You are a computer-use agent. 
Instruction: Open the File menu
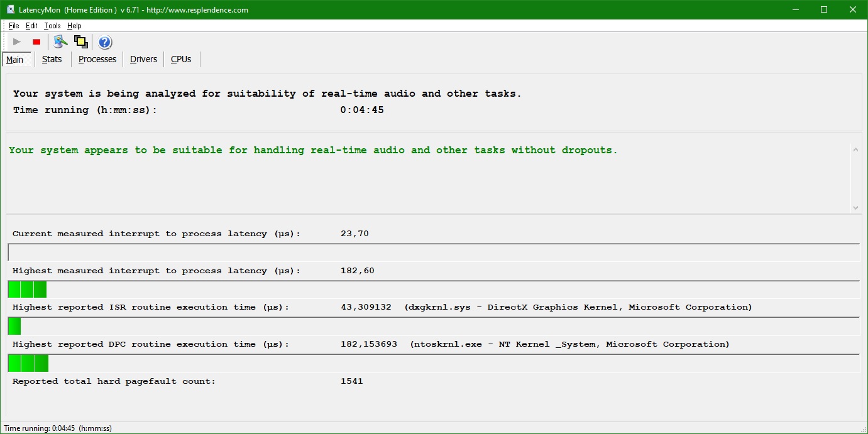click(14, 26)
